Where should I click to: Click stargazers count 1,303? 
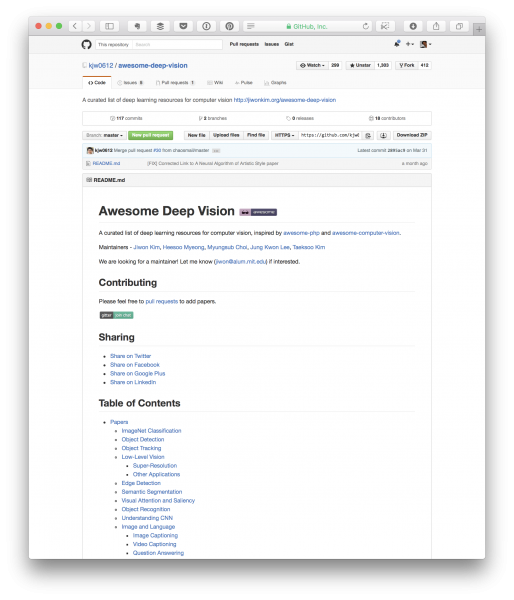point(383,65)
